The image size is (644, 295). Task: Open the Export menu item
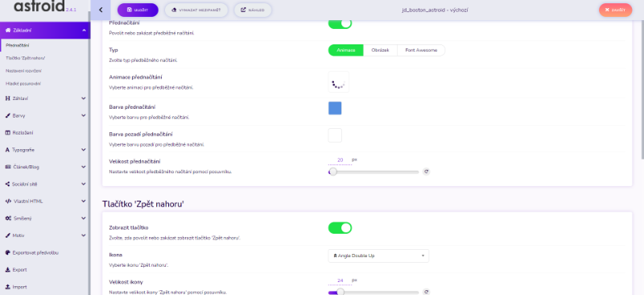tap(45, 270)
